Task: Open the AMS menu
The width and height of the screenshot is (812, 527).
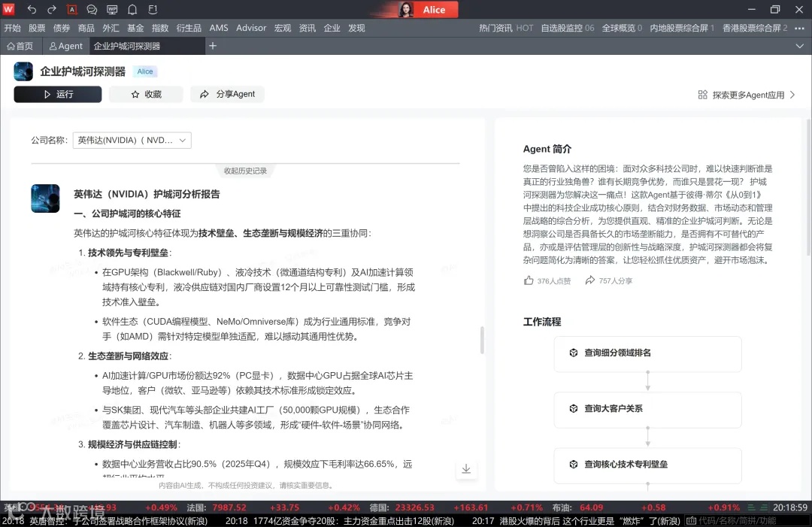Action: (219, 28)
